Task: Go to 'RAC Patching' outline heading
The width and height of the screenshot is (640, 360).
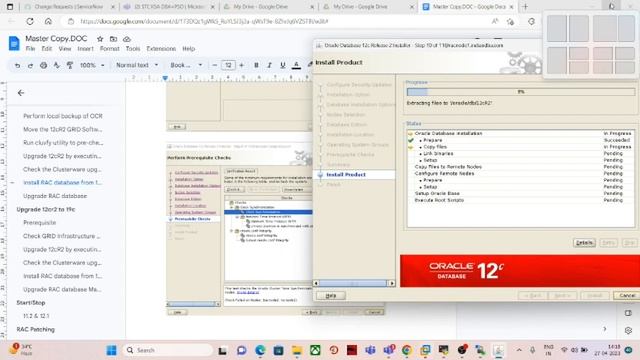Action: pyautogui.click(x=36, y=329)
